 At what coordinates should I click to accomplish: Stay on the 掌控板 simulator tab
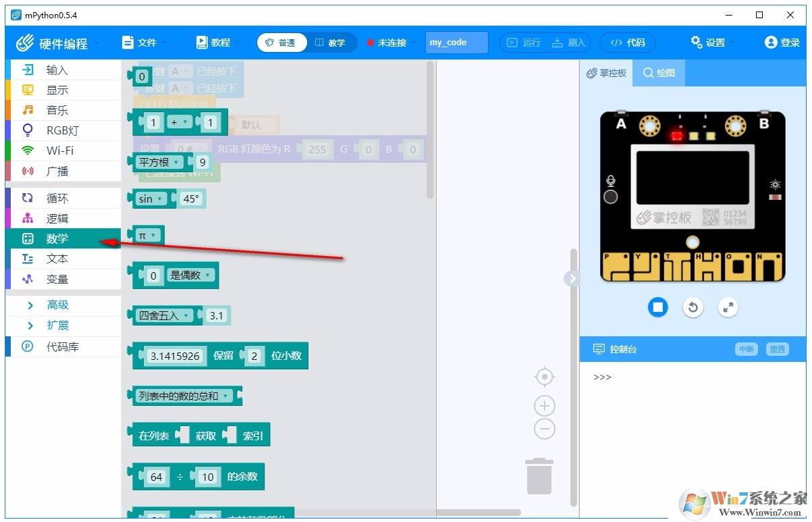tap(606, 73)
